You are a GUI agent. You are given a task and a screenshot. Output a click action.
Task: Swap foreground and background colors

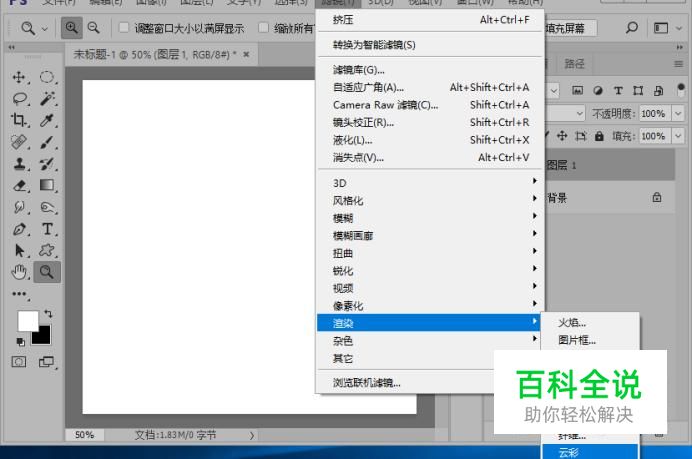click(x=48, y=313)
